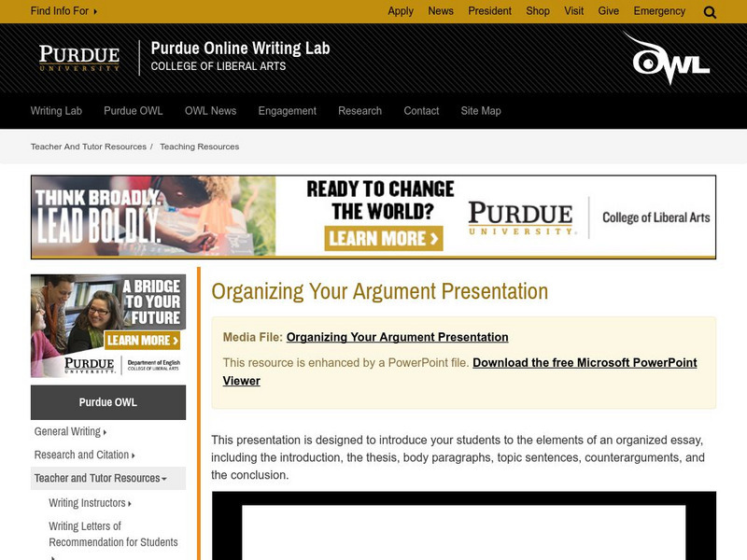Click Purdue Online Writing Lab title
The height and width of the screenshot is (560, 747).
(x=240, y=49)
